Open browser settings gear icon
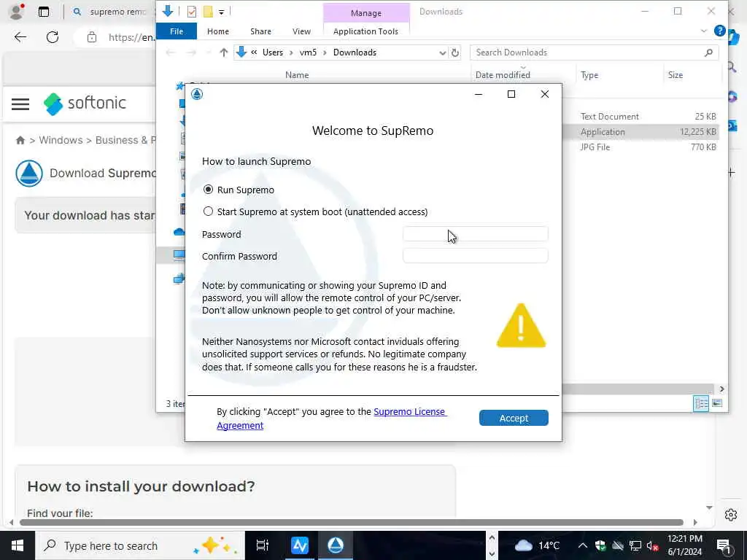Image resolution: width=747 pixels, height=560 pixels. coord(731,514)
